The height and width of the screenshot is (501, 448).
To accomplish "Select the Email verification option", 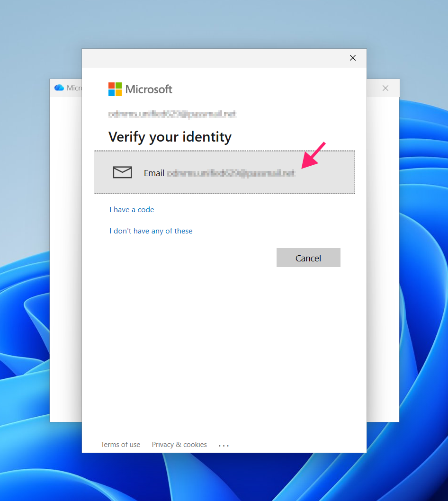I will tap(224, 172).
